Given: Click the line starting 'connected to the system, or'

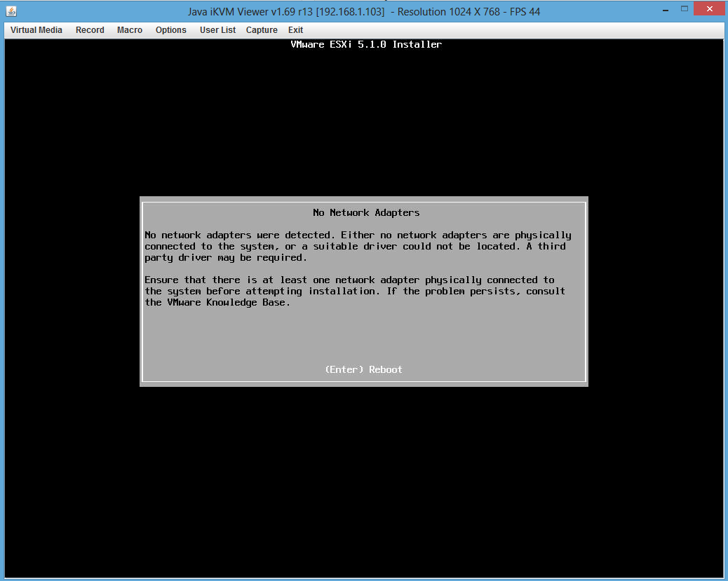Looking at the screenshot, I should (355, 247).
